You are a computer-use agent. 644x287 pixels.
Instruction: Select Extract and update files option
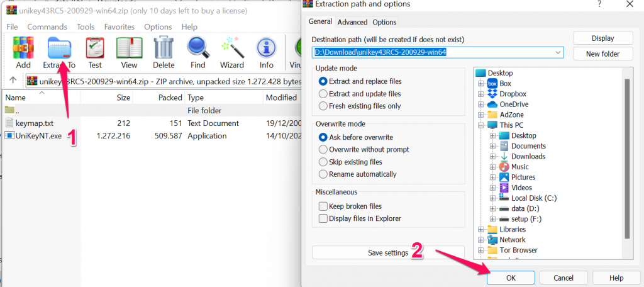(324, 94)
